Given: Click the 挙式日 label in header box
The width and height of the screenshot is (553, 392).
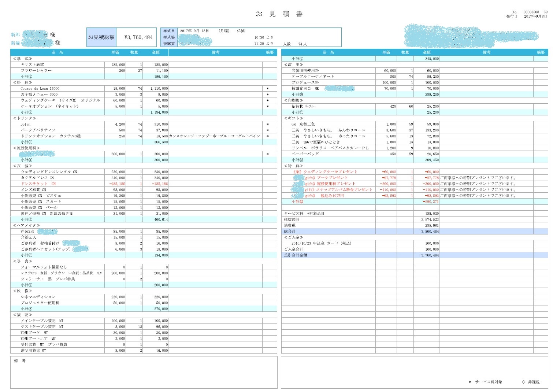Looking at the screenshot, I should pyautogui.click(x=169, y=31).
